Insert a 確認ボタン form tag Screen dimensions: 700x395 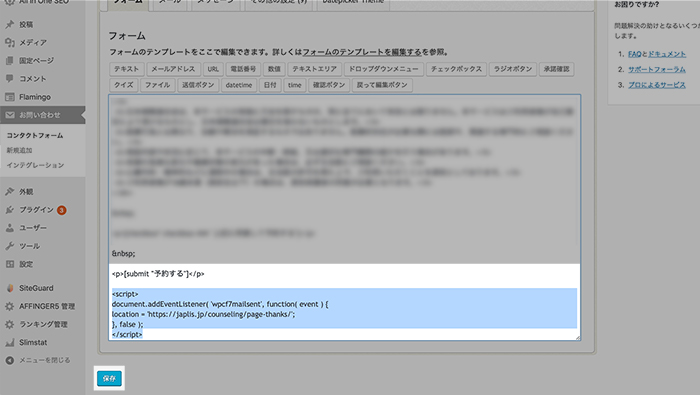(x=329, y=85)
